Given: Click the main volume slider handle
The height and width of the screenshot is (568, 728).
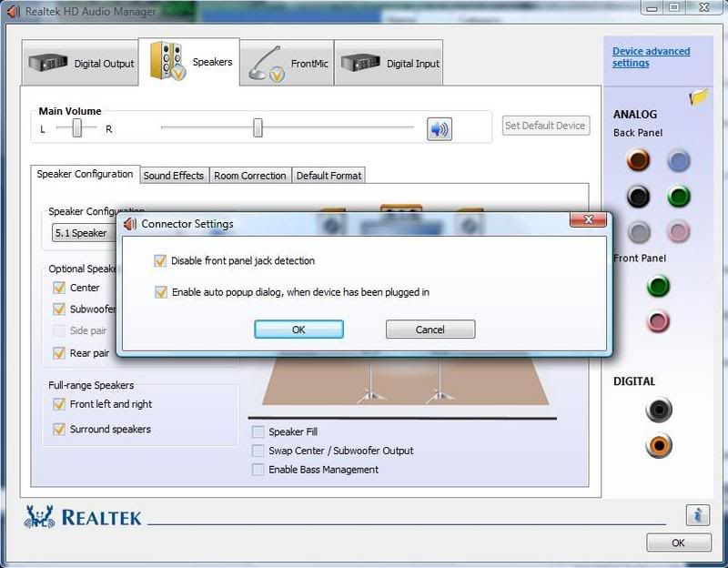Looking at the screenshot, I should click(258, 127).
